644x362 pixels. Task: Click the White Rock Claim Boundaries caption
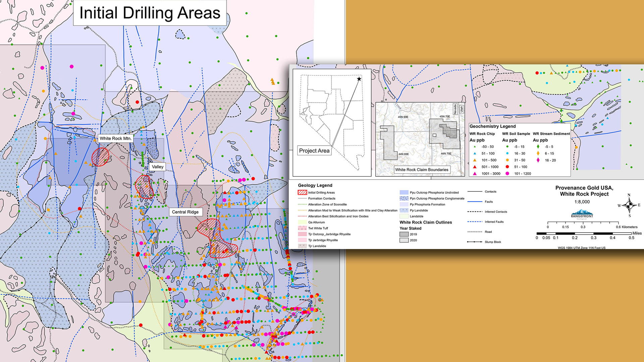[421, 170]
